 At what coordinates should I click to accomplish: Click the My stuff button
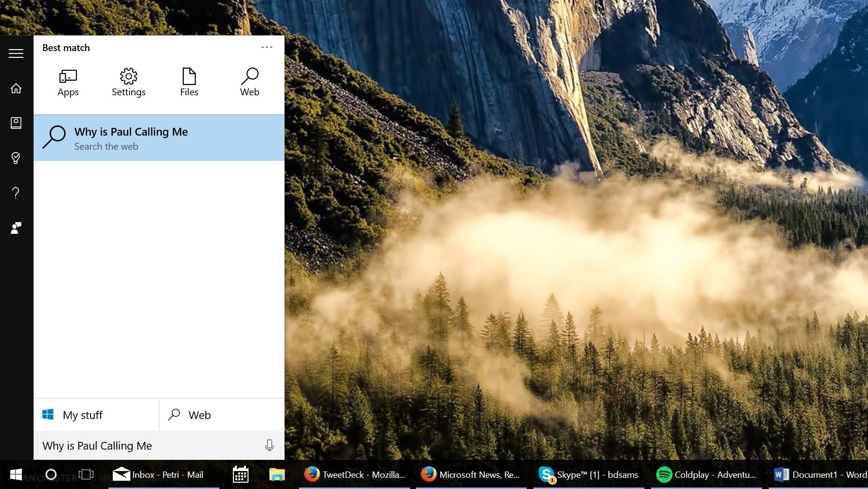(x=96, y=415)
